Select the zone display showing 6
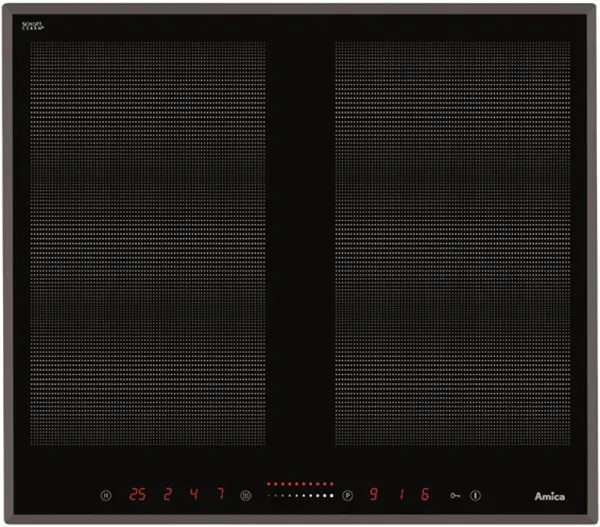The height and width of the screenshot is (527, 600). pos(425,494)
